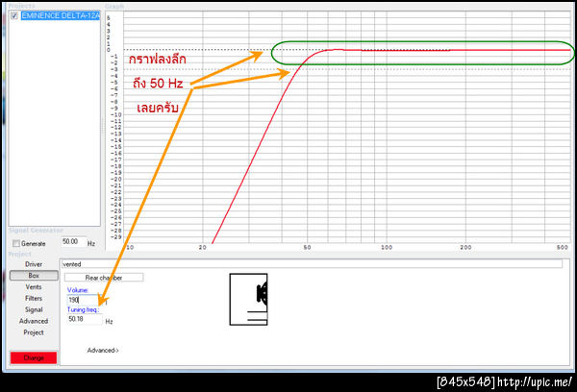Image resolution: width=577 pixels, height=392 pixels.
Task: Open the Filters section
Action: 34,298
